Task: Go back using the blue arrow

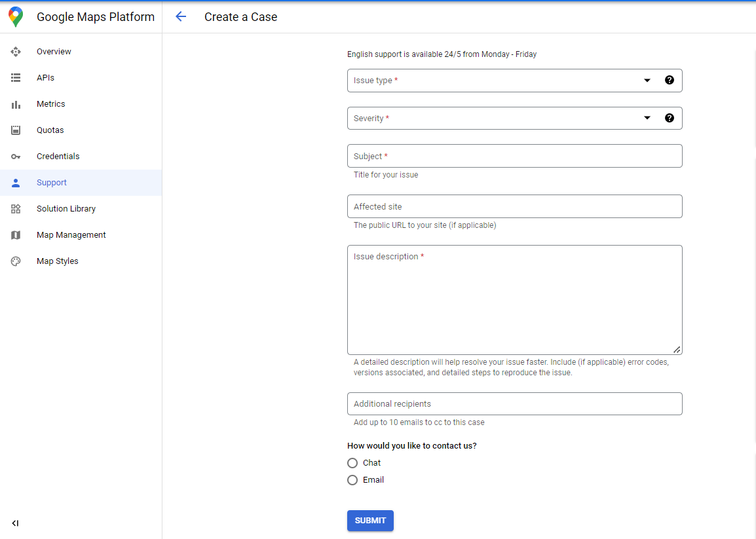Action: (x=181, y=17)
